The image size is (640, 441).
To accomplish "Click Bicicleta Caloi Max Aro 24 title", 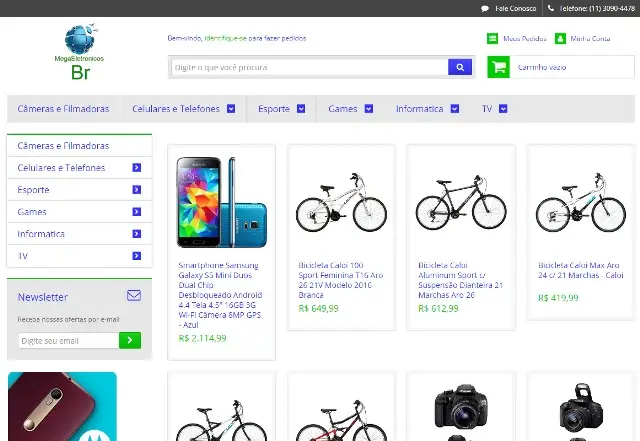I will (x=580, y=270).
